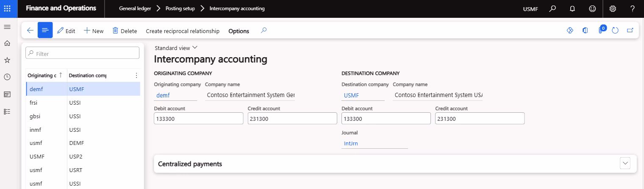This screenshot has width=644, height=189.
Task: Click destination Company name field
Action: [x=438, y=95]
